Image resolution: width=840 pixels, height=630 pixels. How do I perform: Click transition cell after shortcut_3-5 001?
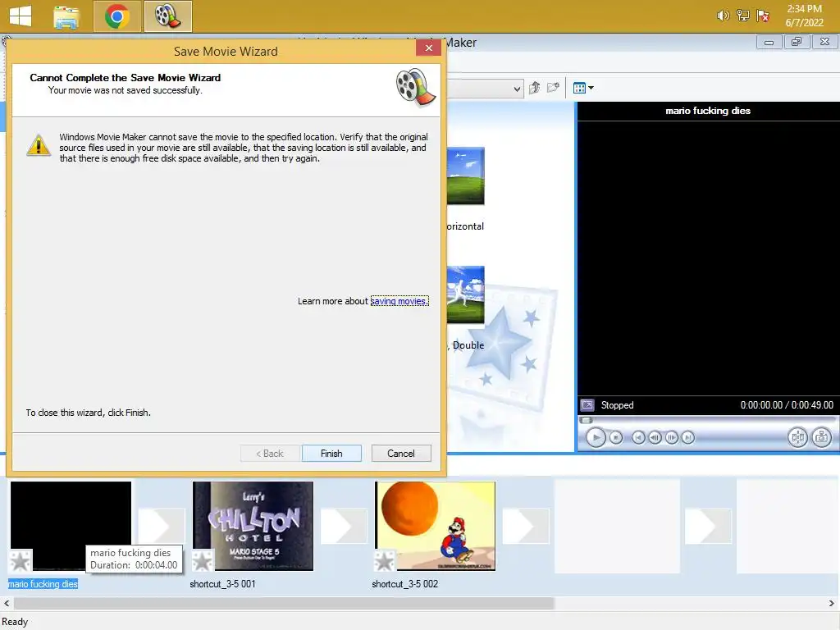pos(344,526)
